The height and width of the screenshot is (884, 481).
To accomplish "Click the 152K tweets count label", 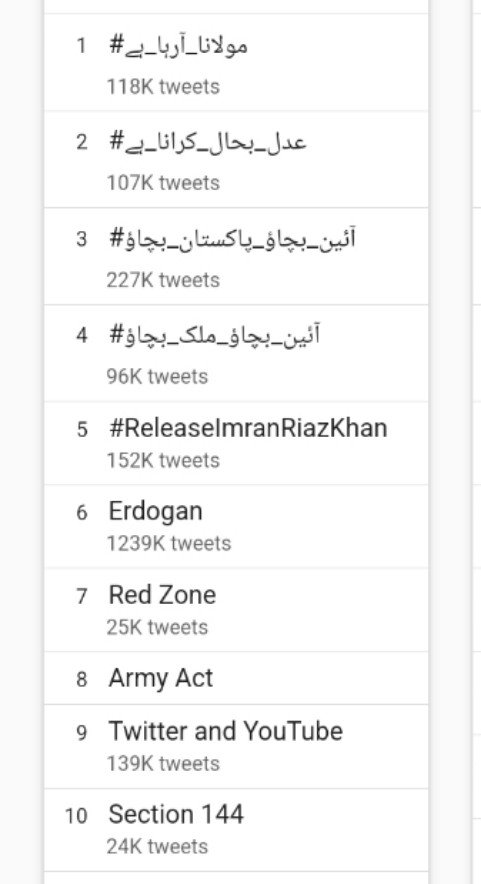I will 163,461.
